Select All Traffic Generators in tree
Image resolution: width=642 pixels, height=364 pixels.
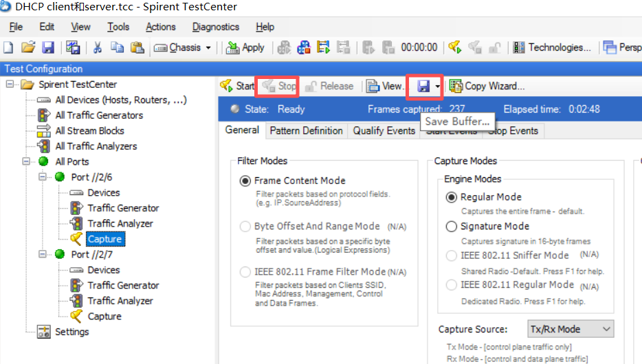point(99,115)
